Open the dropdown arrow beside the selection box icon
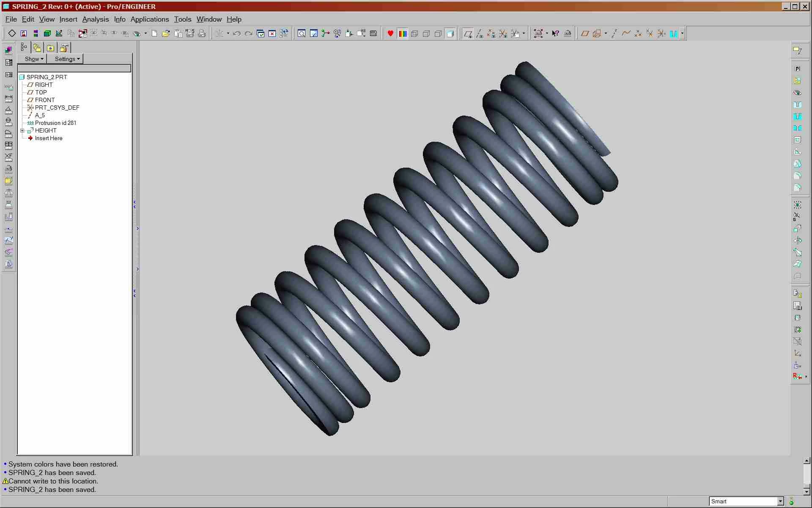Screen dimensions: 812x508 tap(547, 33)
